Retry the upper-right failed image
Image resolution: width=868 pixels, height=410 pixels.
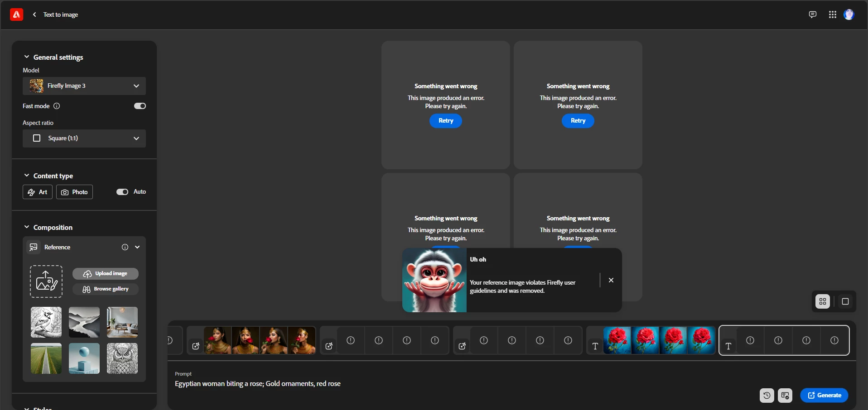coord(578,121)
